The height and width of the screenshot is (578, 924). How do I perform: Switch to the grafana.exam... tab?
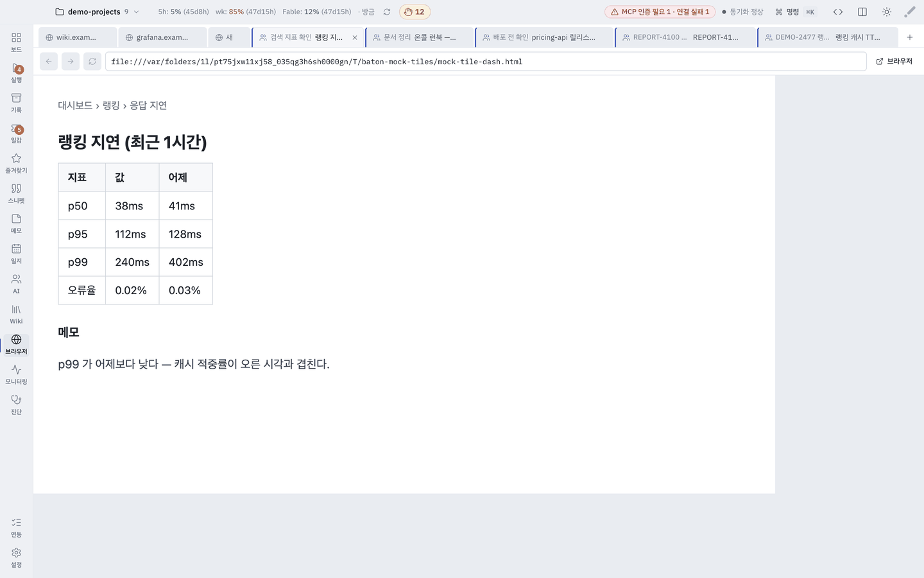point(162,37)
